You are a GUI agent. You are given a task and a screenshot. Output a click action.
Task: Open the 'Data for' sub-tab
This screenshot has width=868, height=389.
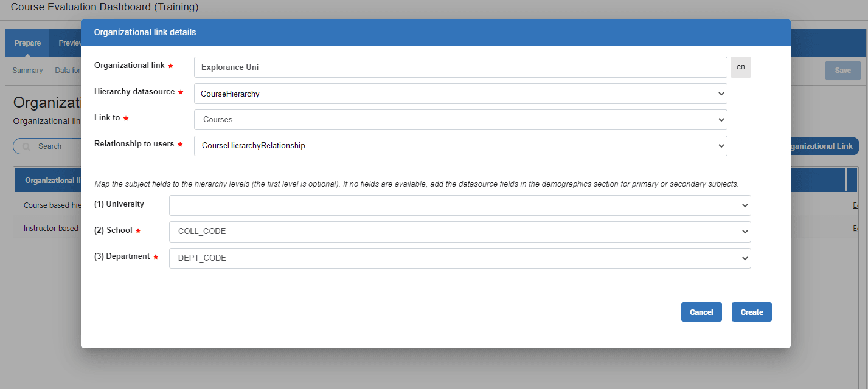[68, 71]
